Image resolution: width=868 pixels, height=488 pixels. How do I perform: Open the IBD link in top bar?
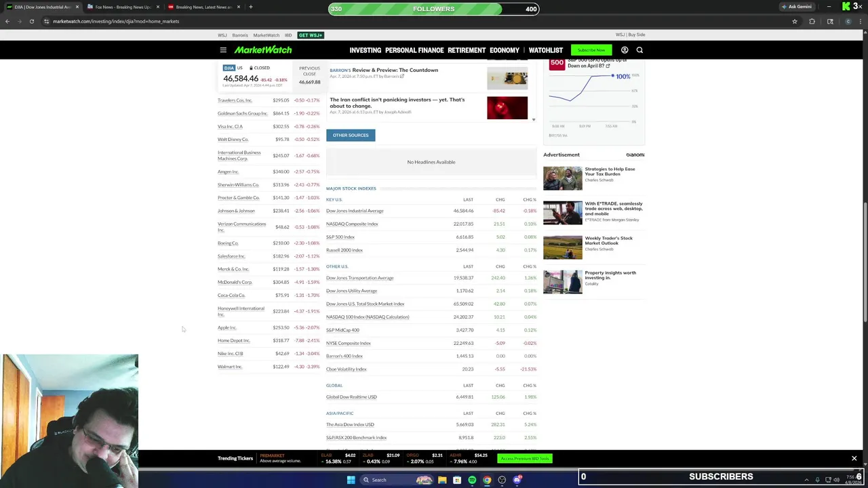[288, 35]
